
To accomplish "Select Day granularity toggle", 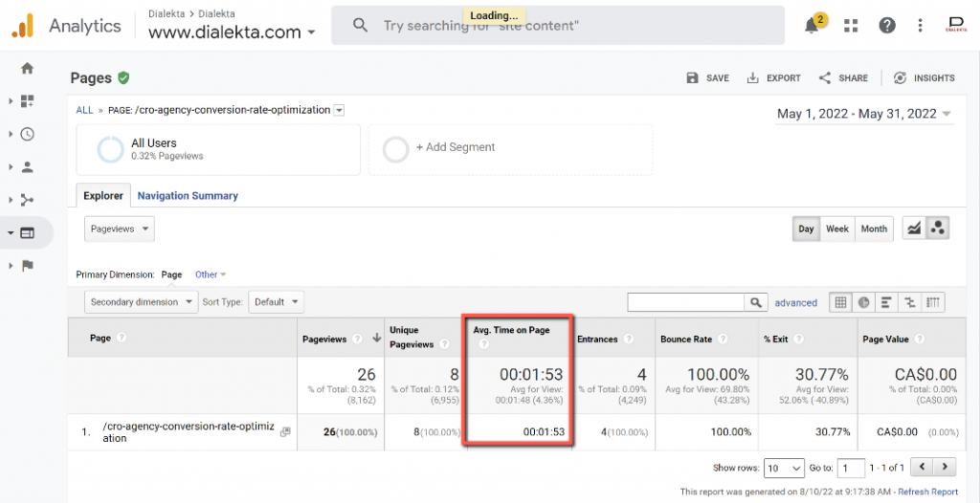I will tap(806, 229).
